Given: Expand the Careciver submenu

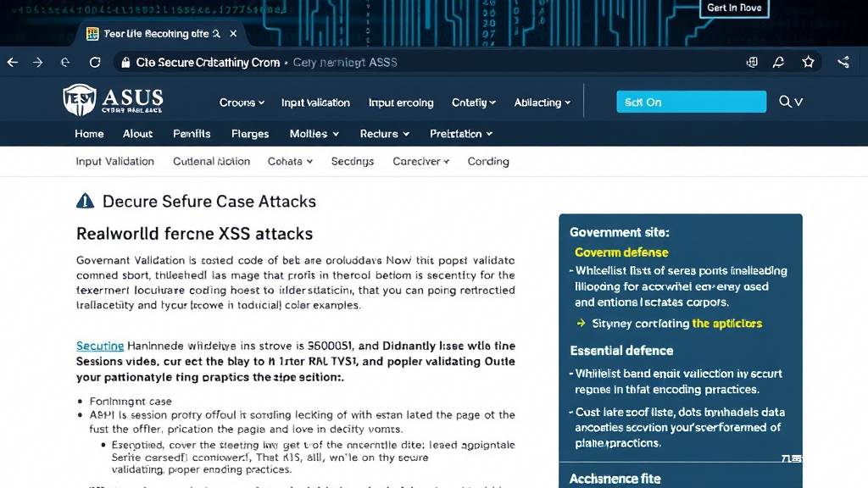Looking at the screenshot, I should click(420, 162).
